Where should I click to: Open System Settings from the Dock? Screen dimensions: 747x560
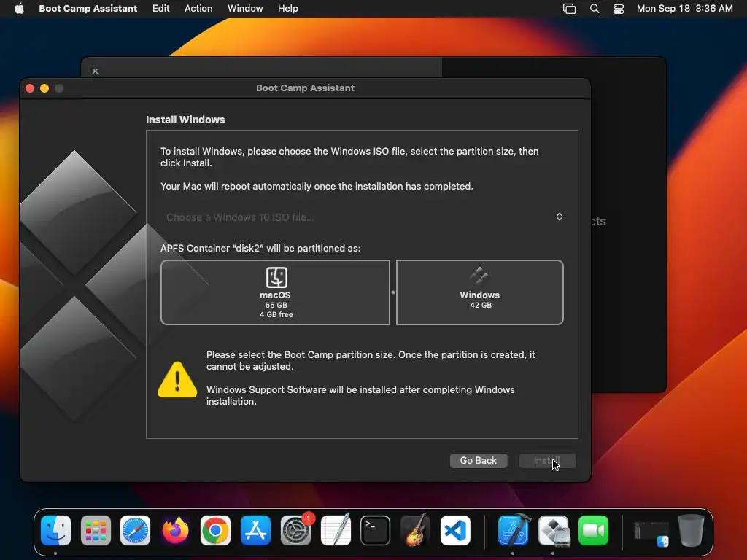295,531
